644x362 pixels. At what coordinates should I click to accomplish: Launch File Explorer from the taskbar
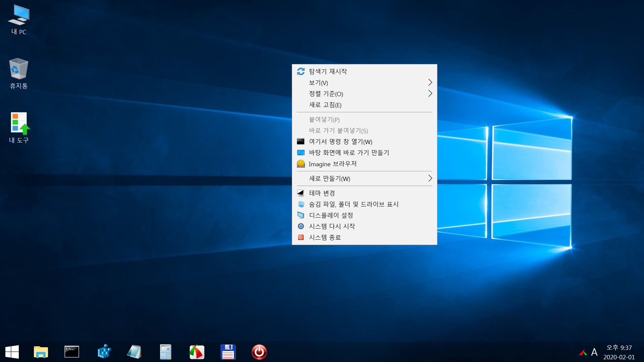(41, 352)
